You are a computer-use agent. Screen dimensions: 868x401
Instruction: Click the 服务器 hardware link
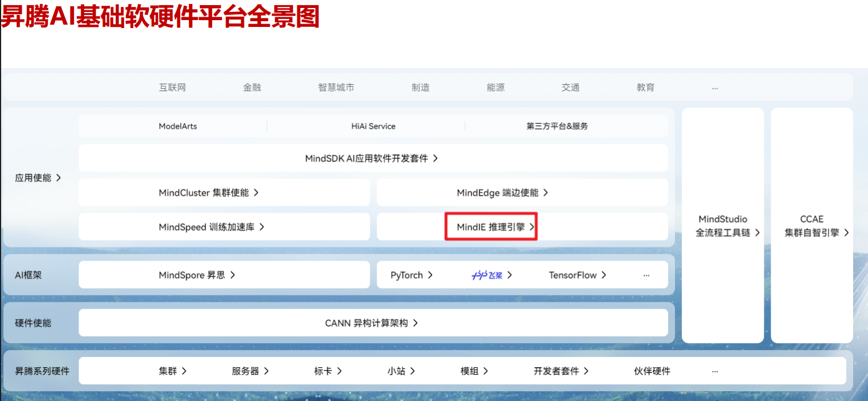(x=250, y=371)
